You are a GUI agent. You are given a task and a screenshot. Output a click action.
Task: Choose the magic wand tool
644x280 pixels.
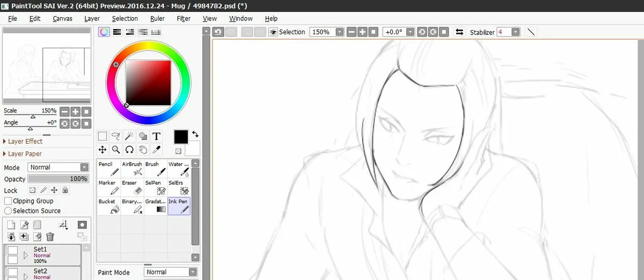pyautogui.click(x=129, y=136)
